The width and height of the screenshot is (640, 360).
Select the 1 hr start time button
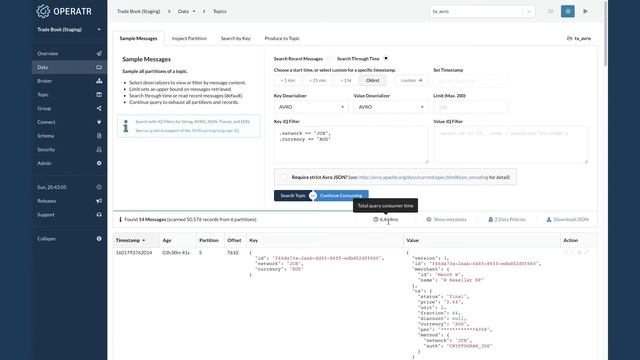coord(346,80)
